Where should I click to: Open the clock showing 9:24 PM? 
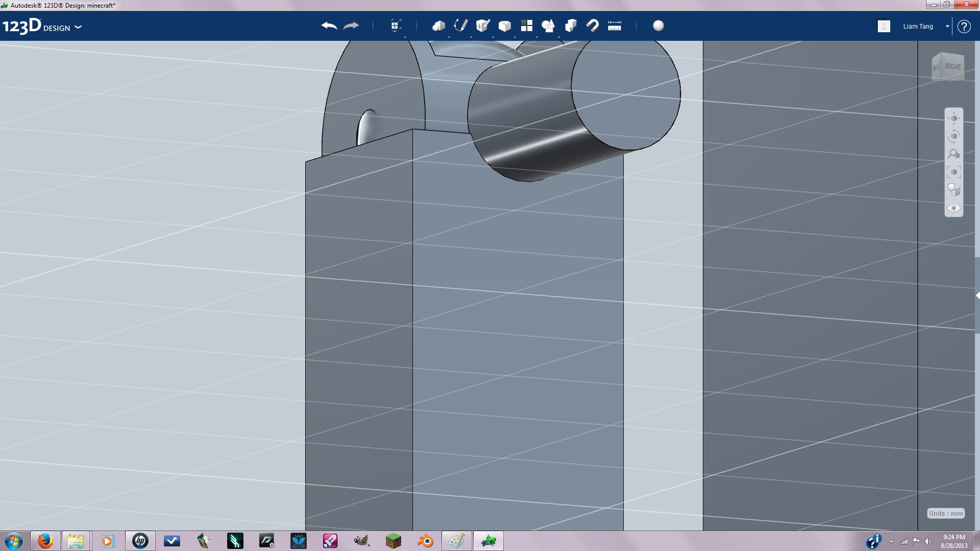(954, 541)
